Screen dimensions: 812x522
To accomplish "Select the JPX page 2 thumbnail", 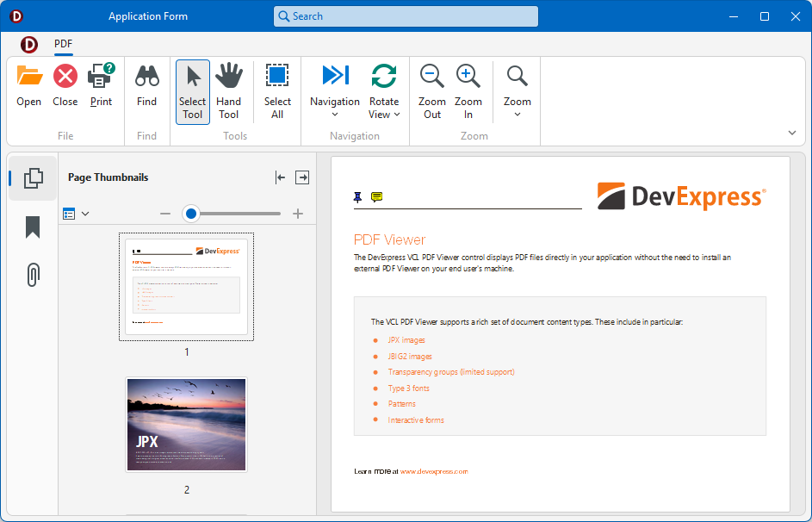I will click(x=187, y=424).
